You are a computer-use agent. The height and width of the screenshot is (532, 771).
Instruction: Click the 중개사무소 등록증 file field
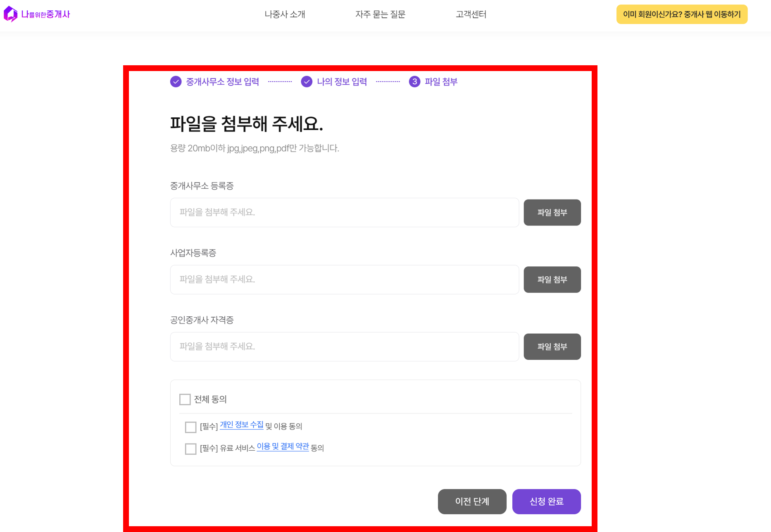tap(344, 212)
